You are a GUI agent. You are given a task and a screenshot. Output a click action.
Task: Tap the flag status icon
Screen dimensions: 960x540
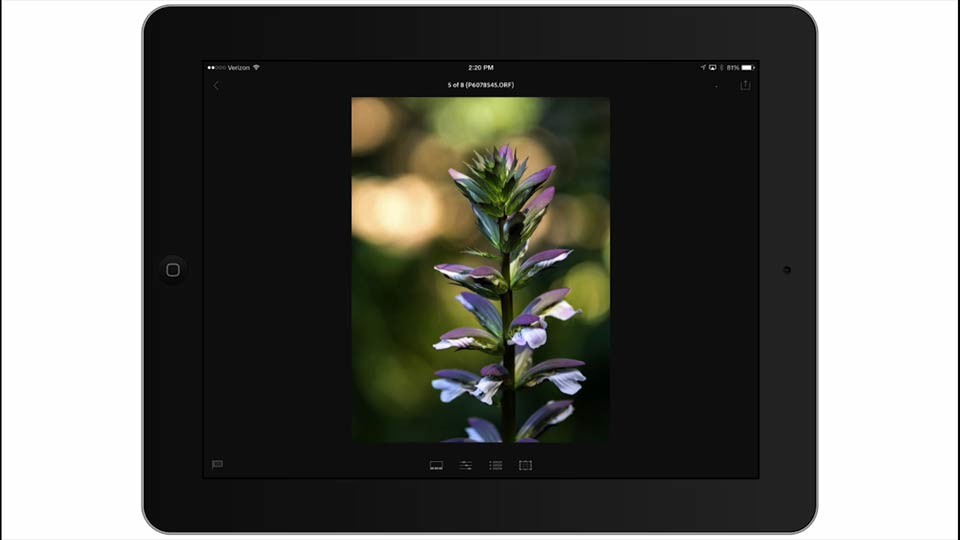(x=217, y=465)
